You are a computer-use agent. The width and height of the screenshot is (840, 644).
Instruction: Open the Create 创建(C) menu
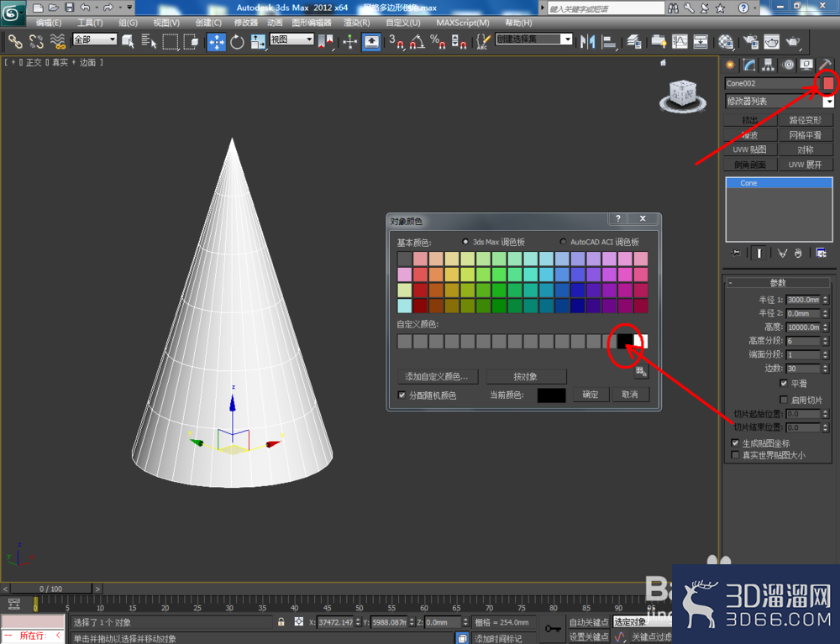coord(208,23)
